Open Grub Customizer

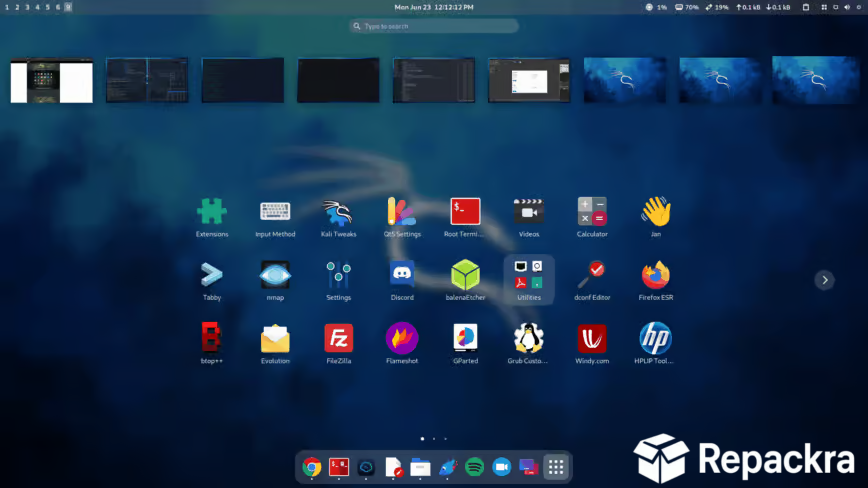point(529,344)
